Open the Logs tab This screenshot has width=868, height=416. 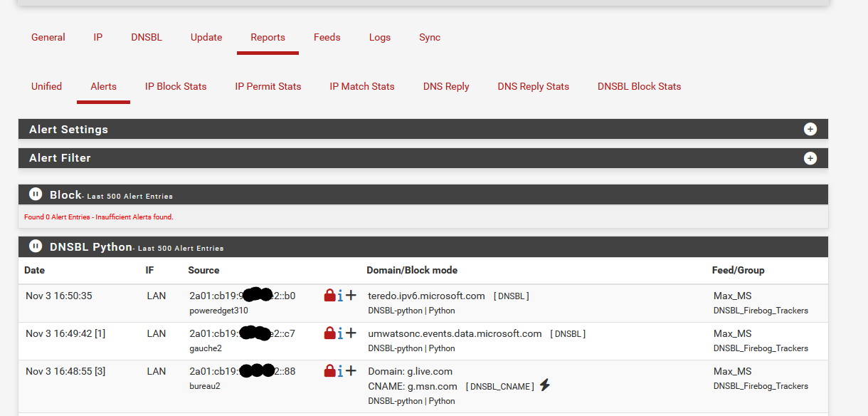(x=379, y=37)
